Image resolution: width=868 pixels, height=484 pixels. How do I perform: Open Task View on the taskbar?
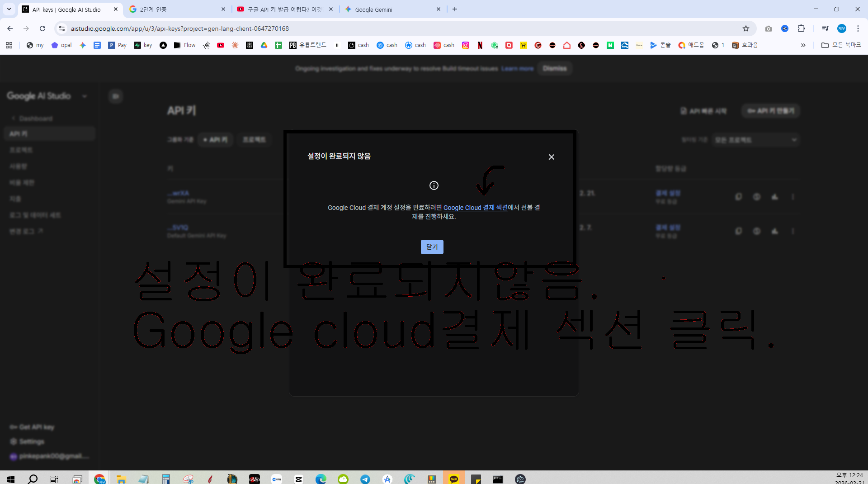[x=54, y=479]
